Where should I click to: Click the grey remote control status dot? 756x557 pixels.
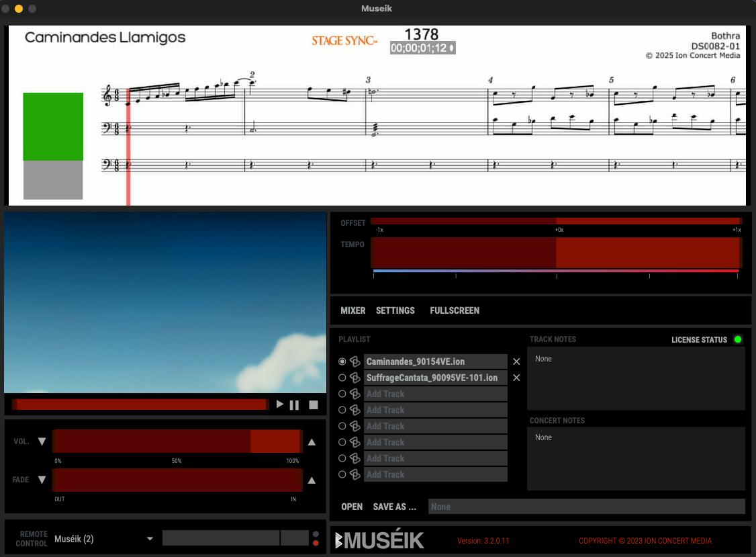point(316,534)
